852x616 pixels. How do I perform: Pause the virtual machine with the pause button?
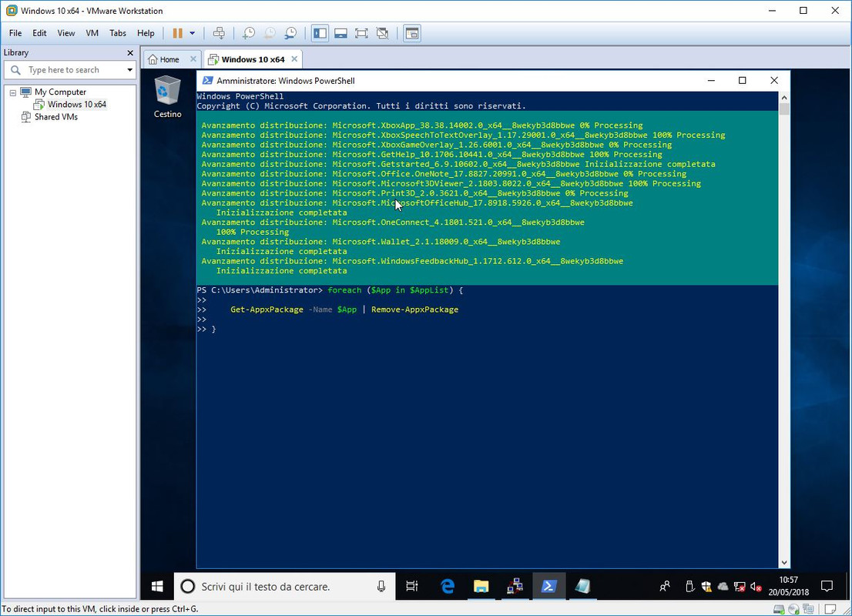pos(178,33)
